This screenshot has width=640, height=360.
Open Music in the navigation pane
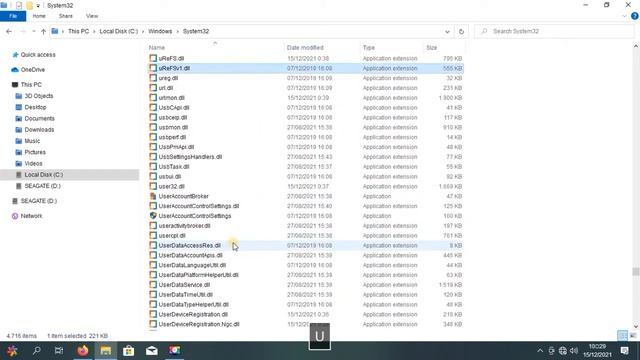click(x=32, y=141)
